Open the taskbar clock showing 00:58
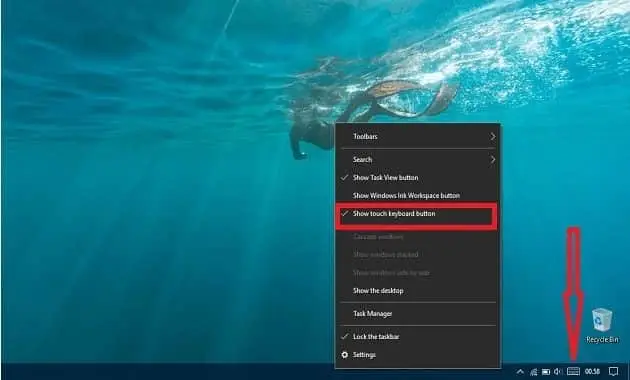This screenshot has width=630, height=380. [593, 372]
